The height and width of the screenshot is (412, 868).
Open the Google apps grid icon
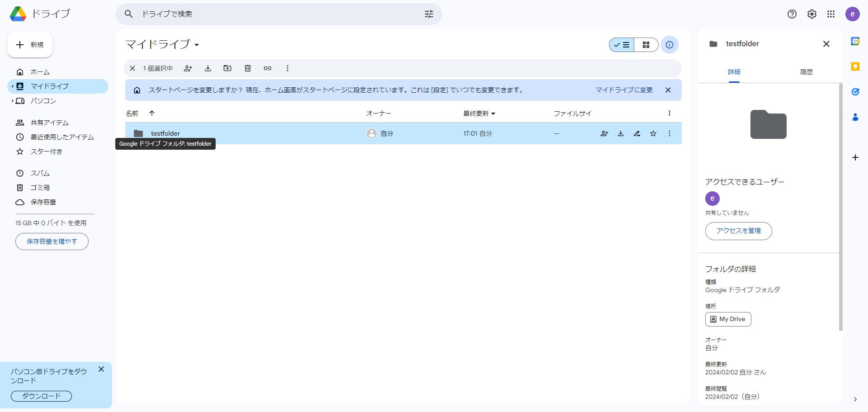831,14
